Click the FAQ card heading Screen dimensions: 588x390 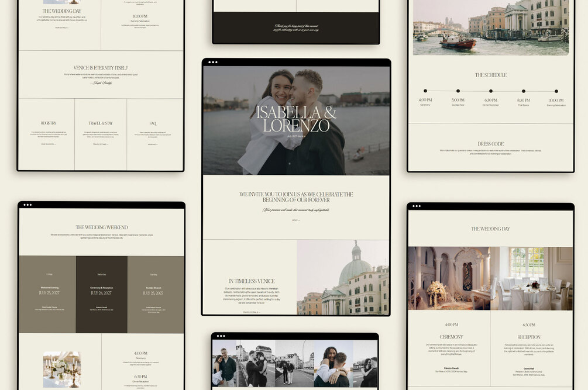pyautogui.click(x=153, y=123)
